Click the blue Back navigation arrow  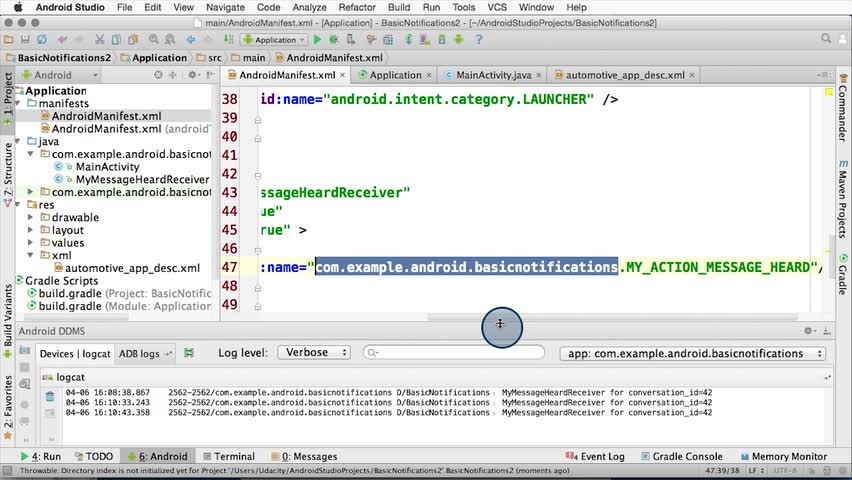(x=191, y=40)
